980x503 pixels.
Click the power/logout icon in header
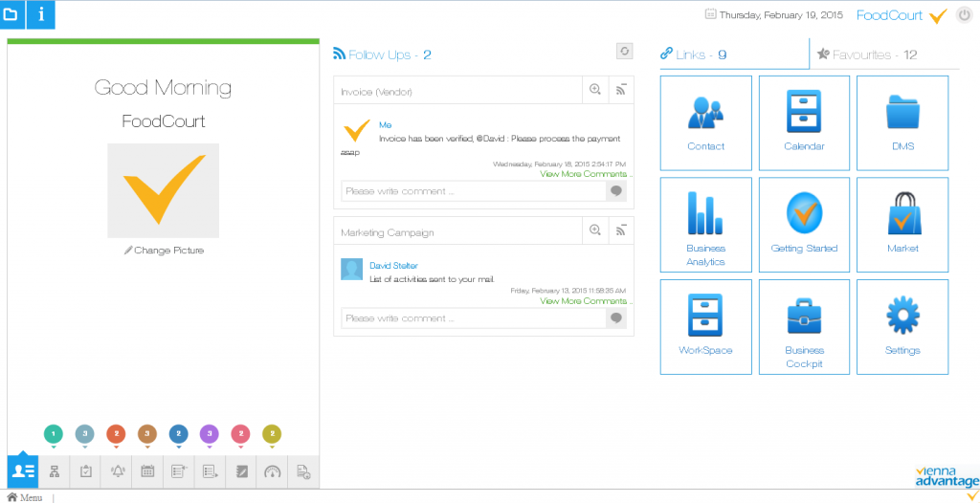tap(965, 15)
